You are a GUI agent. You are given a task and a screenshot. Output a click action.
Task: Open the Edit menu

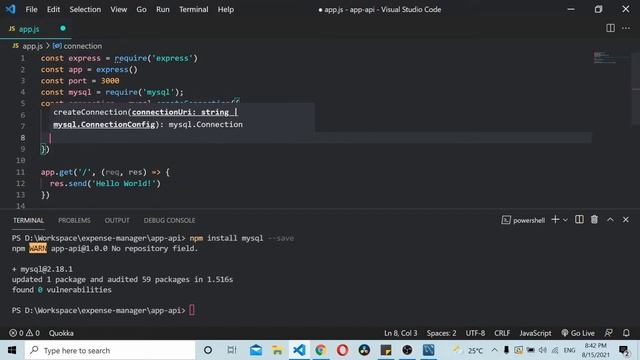click(53, 9)
